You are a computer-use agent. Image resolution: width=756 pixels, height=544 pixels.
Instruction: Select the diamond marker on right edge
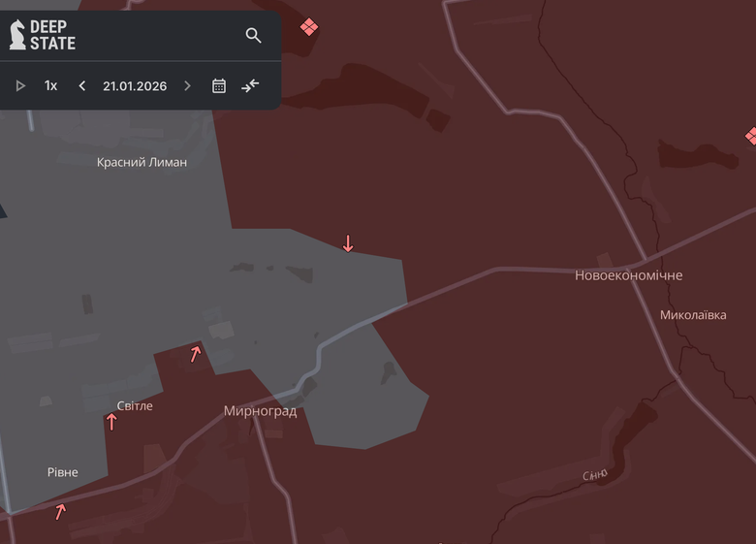click(751, 136)
